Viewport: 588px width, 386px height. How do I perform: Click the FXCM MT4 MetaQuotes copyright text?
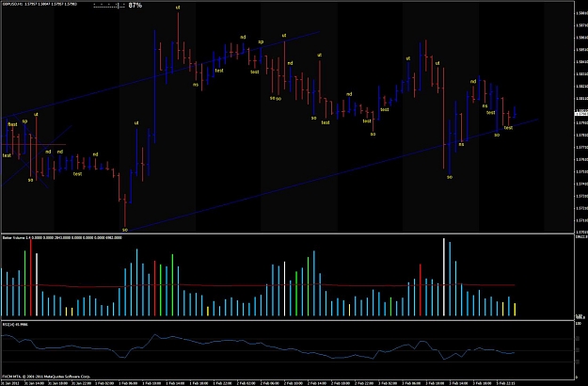(46, 376)
